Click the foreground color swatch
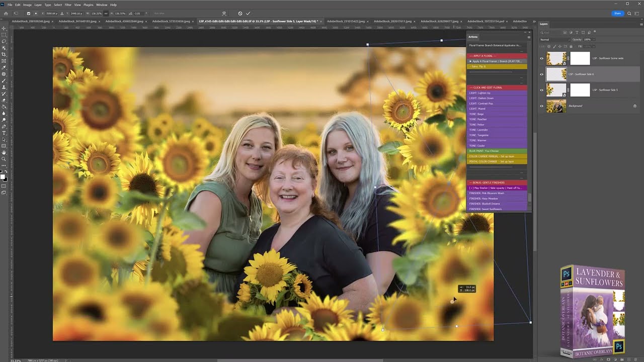This screenshot has width=644, height=362. click(x=3, y=176)
